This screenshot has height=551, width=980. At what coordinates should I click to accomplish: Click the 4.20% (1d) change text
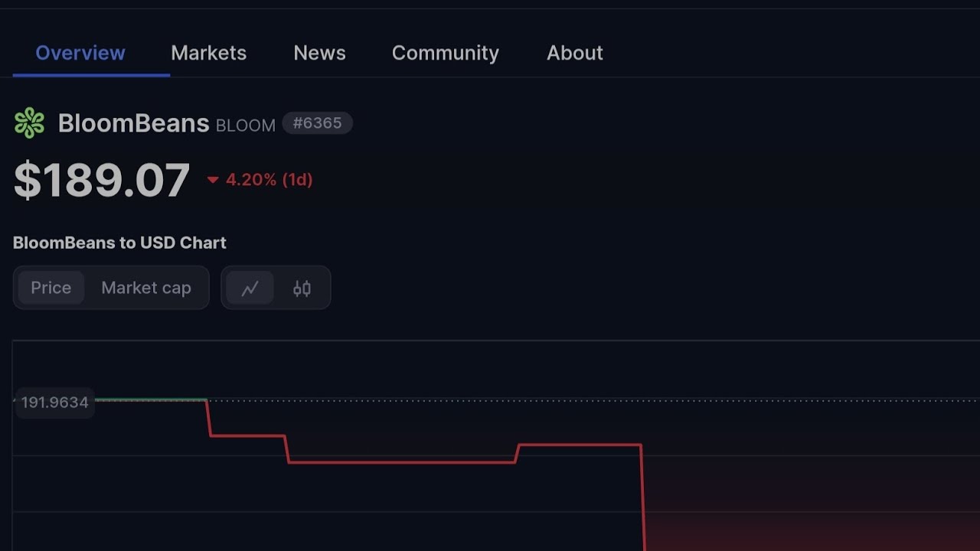pos(269,180)
